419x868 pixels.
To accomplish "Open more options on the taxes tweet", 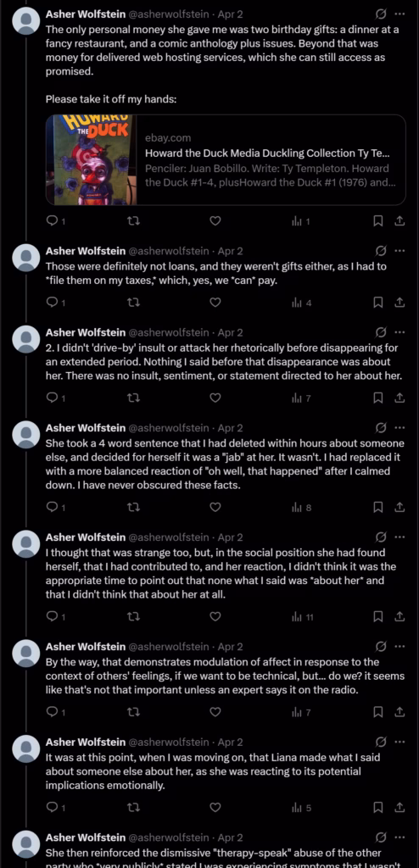I will click(x=399, y=251).
